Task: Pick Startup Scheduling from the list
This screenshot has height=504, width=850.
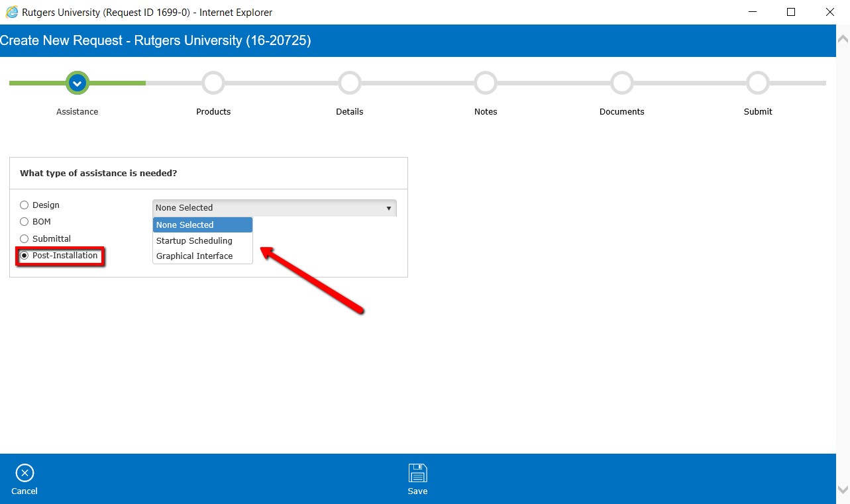Action: [203, 240]
